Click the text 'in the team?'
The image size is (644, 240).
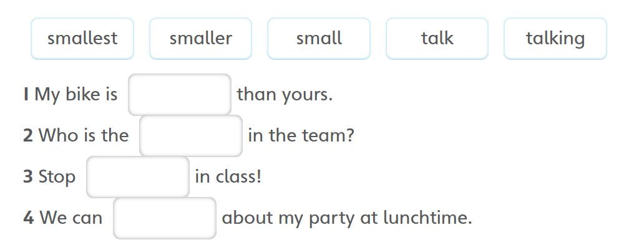click(x=301, y=135)
